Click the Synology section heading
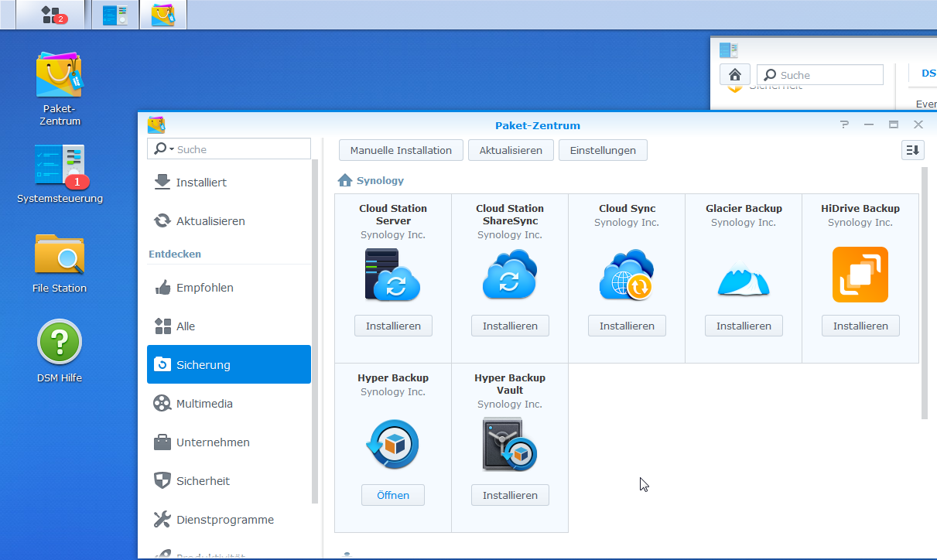Viewport: 937px width, 560px height. tap(380, 181)
